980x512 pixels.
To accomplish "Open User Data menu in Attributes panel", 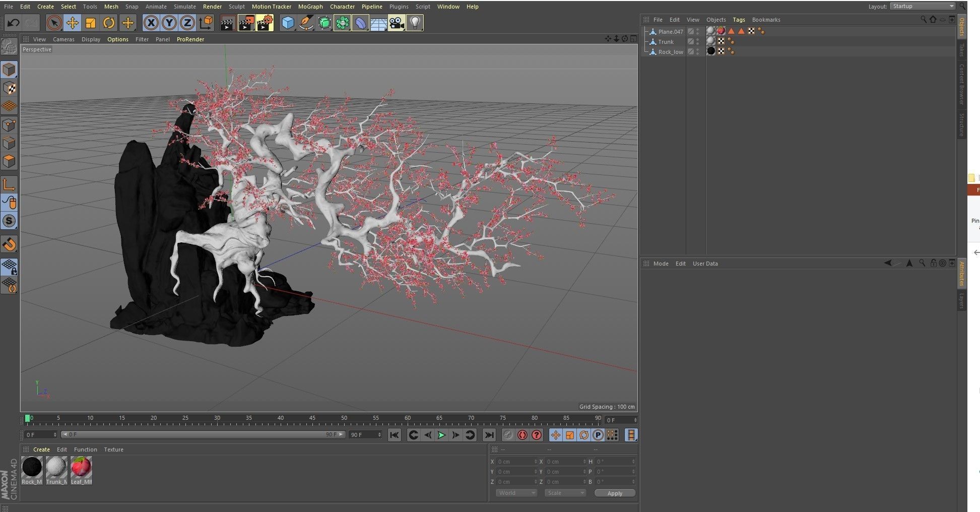I will (x=705, y=264).
